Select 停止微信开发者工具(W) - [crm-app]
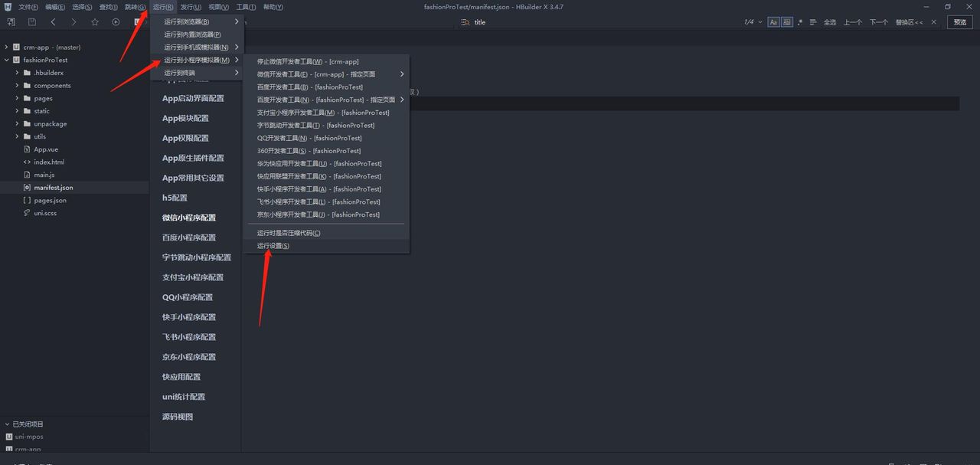The width and height of the screenshot is (980, 465). 326,61
